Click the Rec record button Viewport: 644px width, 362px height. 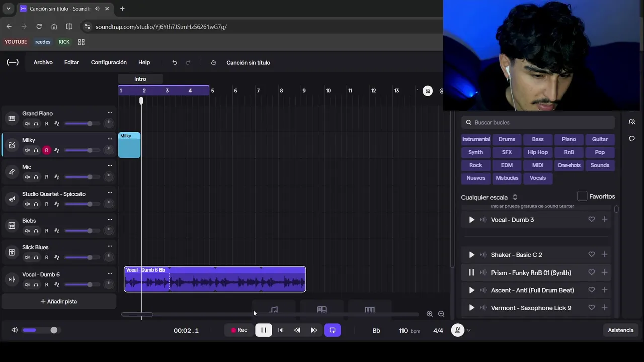pos(239,330)
